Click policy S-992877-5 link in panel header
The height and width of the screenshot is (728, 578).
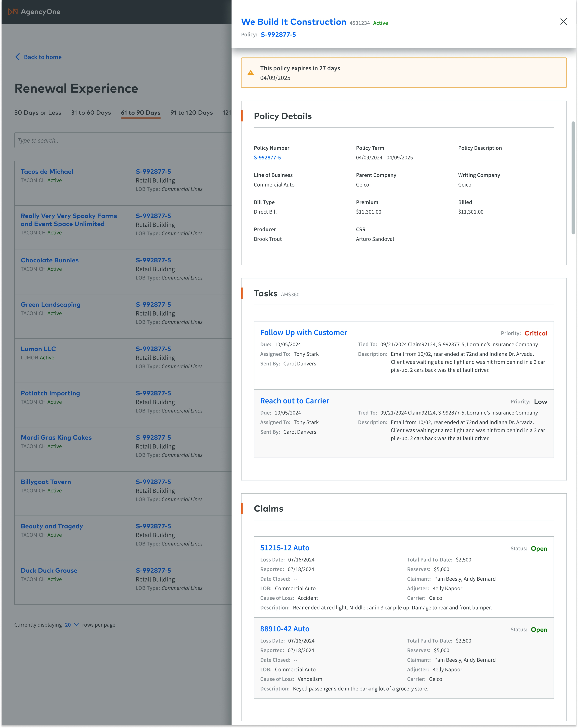278,35
